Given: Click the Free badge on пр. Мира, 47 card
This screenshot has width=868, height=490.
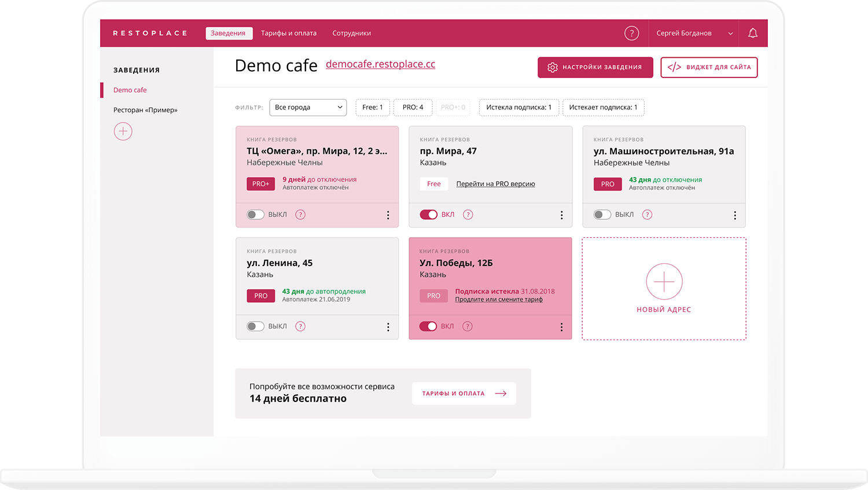Looking at the screenshot, I should point(434,184).
